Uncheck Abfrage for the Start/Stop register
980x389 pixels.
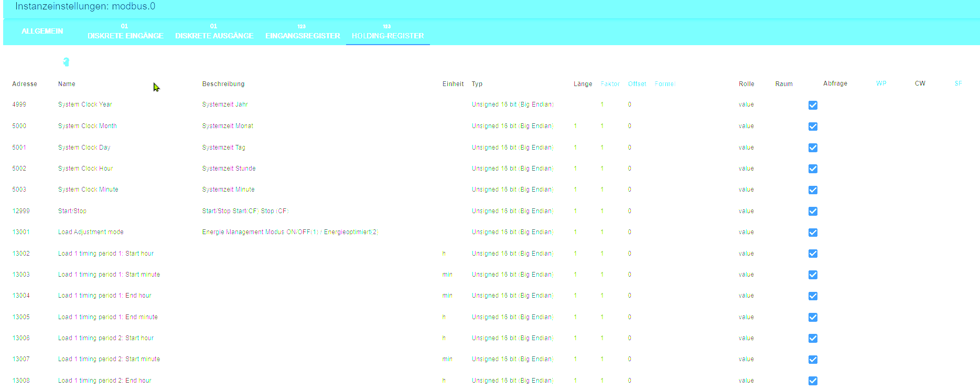813,211
